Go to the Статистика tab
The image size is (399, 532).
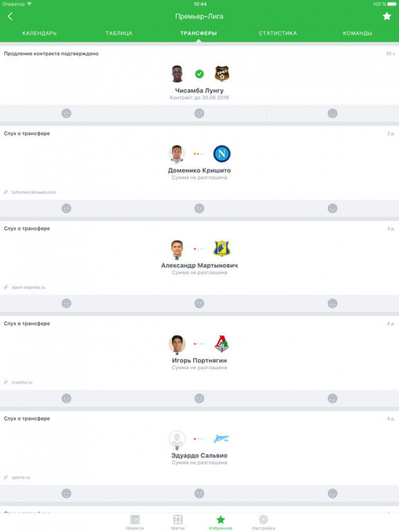278,34
